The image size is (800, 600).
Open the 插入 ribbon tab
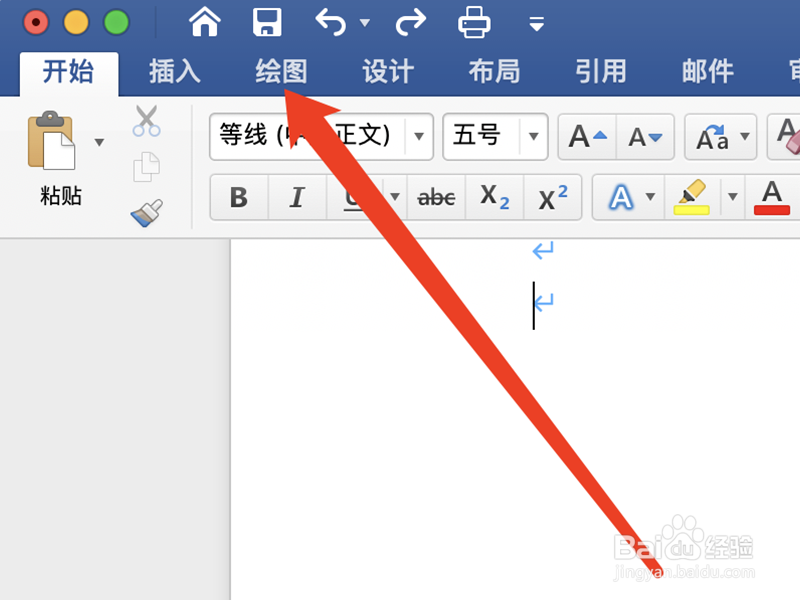[175, 71]
